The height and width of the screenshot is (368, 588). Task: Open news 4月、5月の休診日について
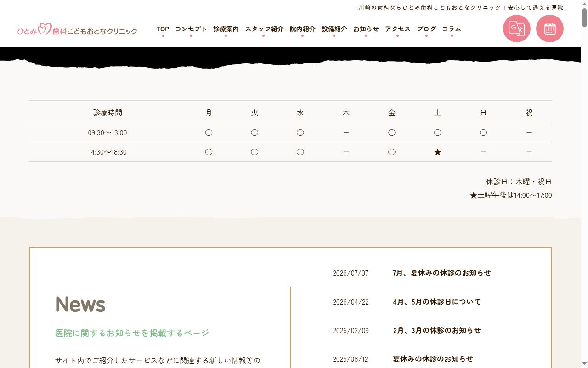pyautogui.click(x=437, y=302)
